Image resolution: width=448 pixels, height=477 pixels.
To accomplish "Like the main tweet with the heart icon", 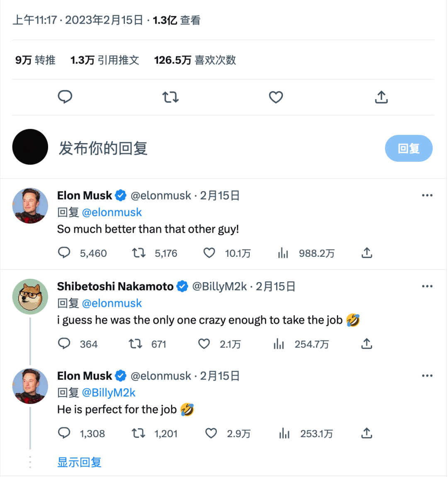I will (x=275, y=97).
